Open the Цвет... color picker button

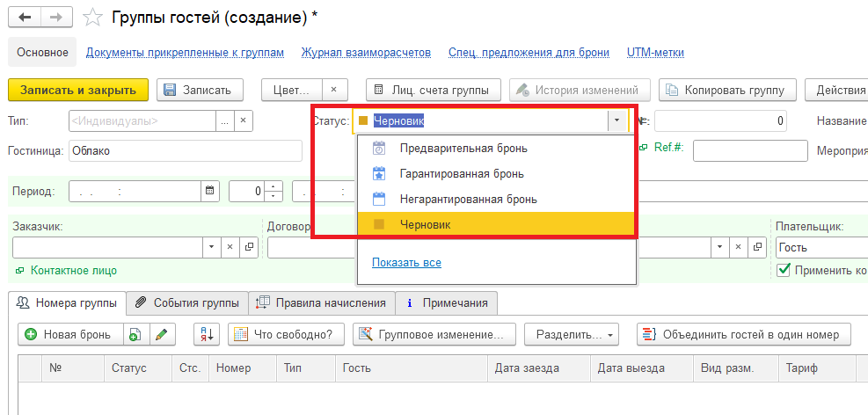(x=291, y=91)
